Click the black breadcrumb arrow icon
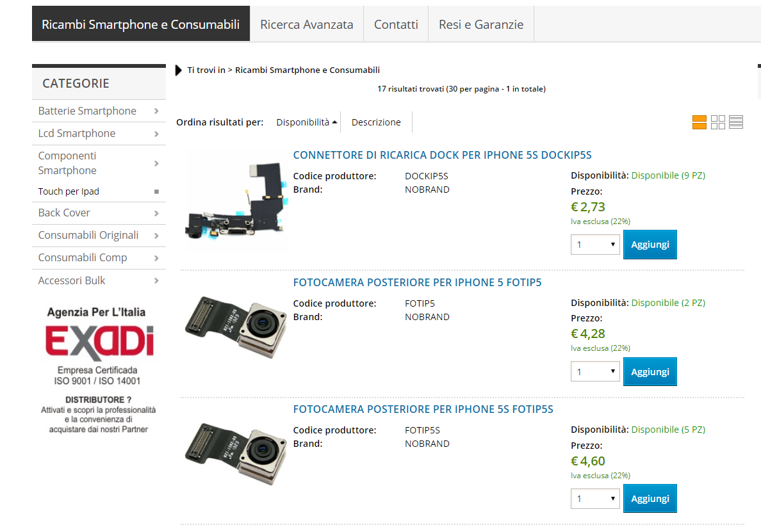The width and height of the screenshot is (761, 532). tap(178, 70)
